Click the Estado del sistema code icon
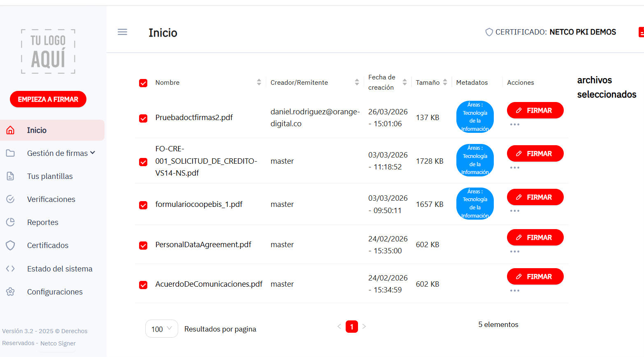The image size is (644, 357). (10, 269)
